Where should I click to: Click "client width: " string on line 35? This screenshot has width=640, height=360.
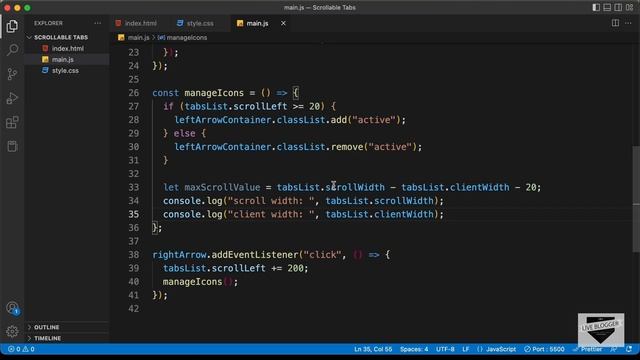(x=271, y=214)
